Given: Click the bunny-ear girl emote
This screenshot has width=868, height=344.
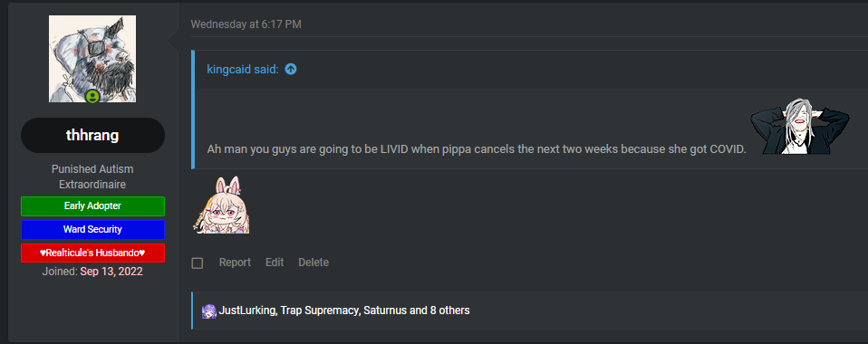Looking at the screenshot, I should 221,205.
